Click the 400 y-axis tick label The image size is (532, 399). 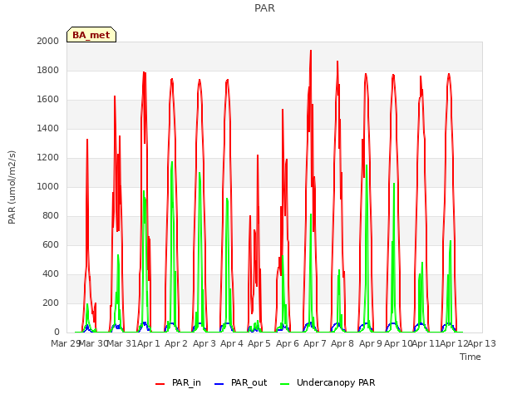(x=51, y=273)
